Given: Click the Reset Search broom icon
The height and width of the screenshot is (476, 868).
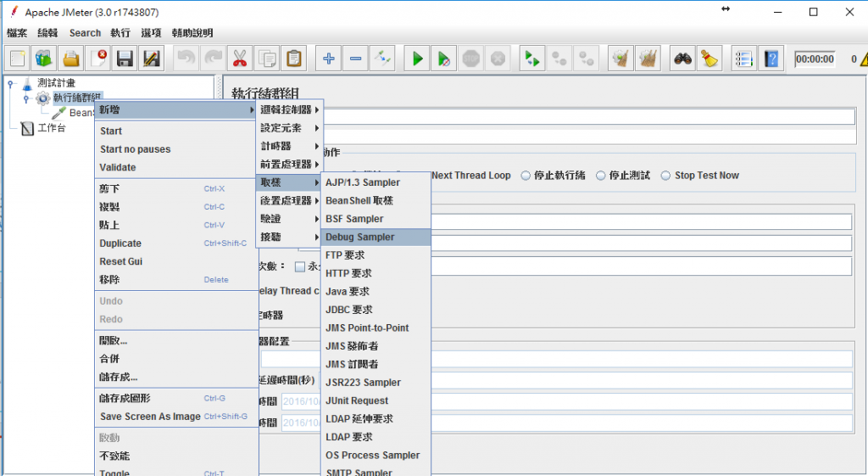Looking at the screenshot, I should point(709,59).
